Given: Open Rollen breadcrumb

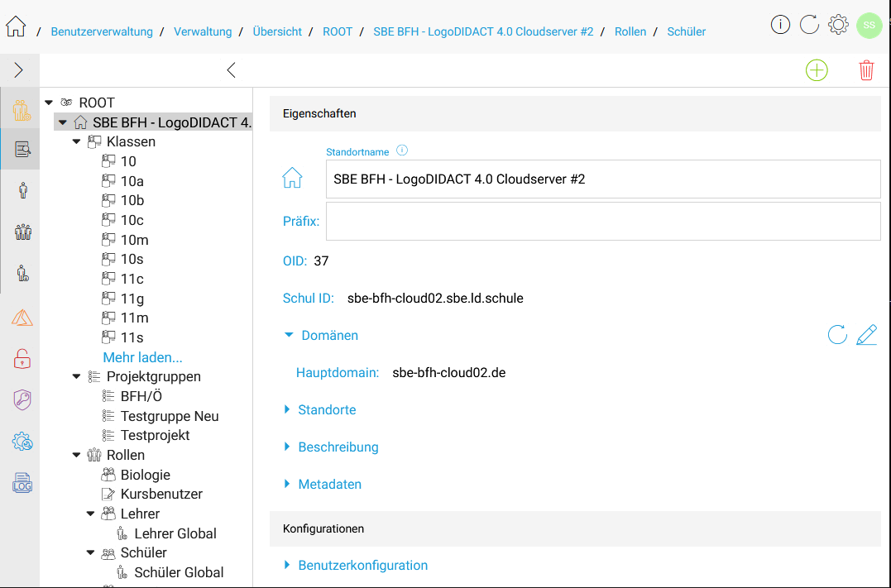Looking at the screenshot, I should click(630, 31).
